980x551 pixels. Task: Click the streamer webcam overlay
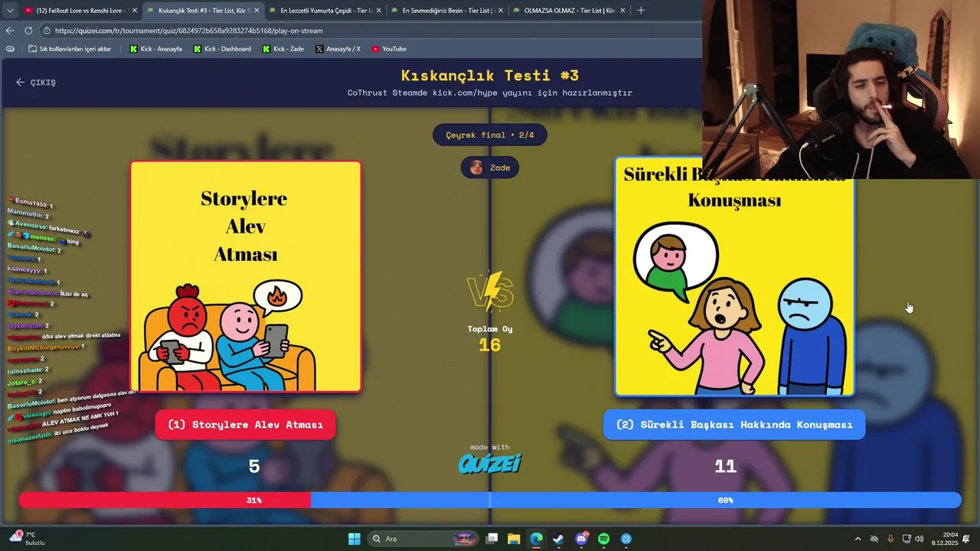pos(841,90)
